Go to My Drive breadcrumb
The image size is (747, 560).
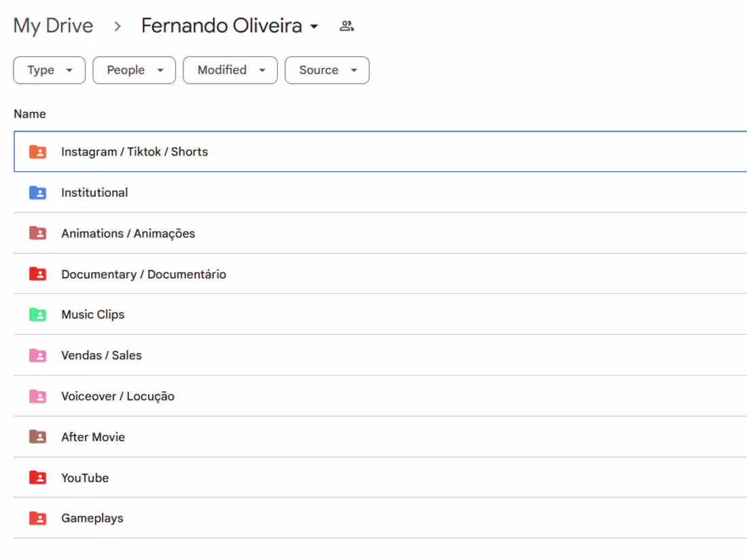54,26
